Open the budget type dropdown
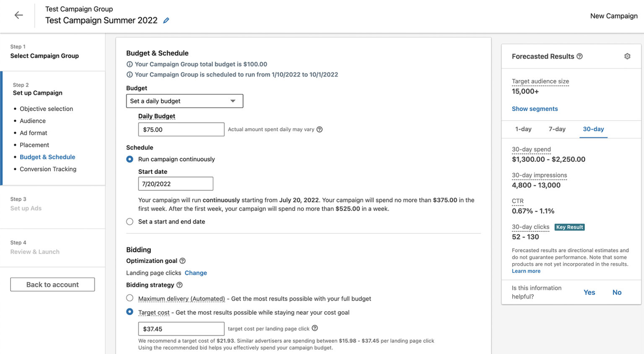 [x=184, y=101]
